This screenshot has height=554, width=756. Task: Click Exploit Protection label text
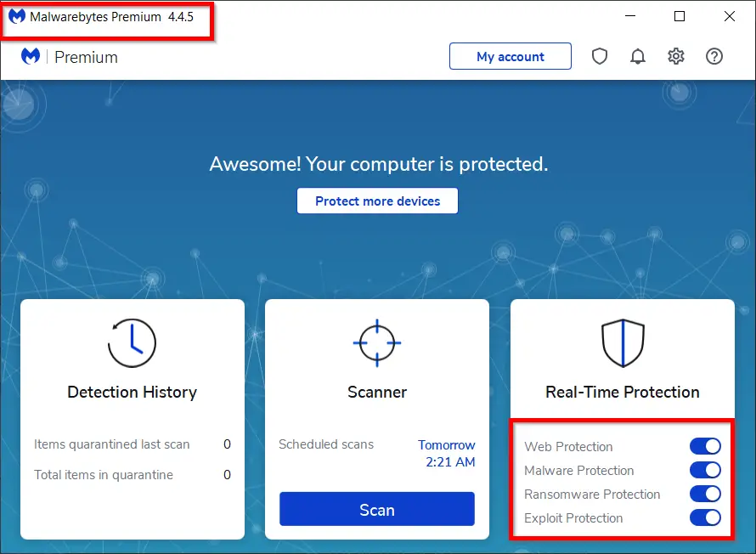pos(573,517)
